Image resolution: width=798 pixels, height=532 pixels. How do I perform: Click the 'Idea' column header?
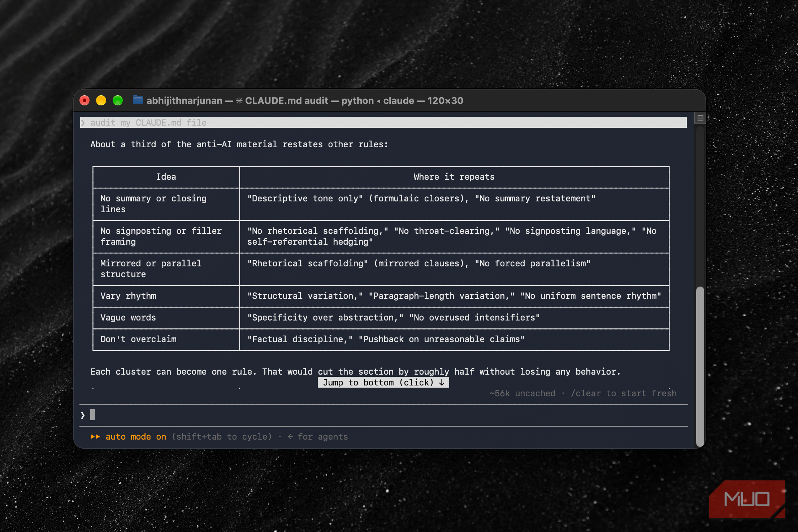166,177
